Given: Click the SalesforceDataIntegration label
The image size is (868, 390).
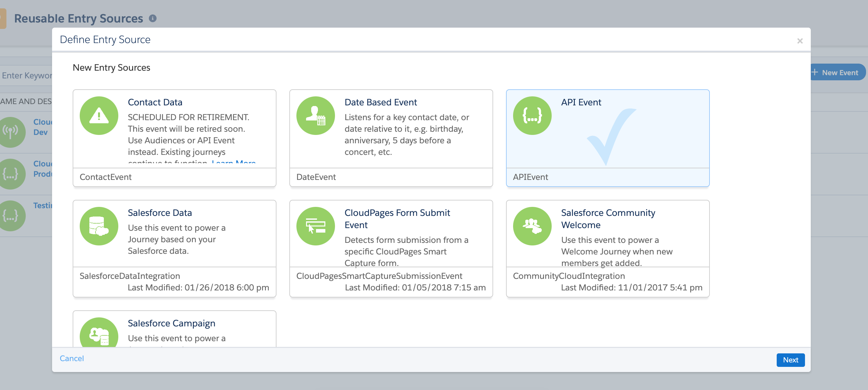Looking at the screenshot, I should 130,276.
